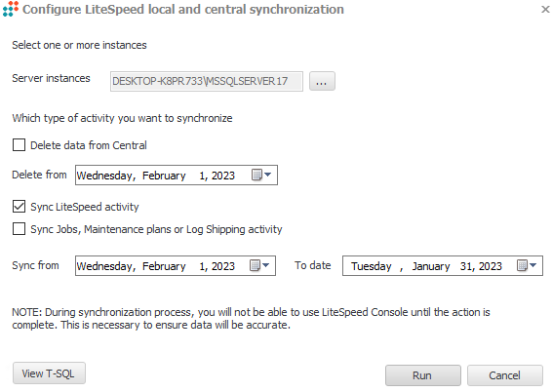Select day 31 in To date field
Viewport: 552px width, 392px height.
(x=466, y=266)
